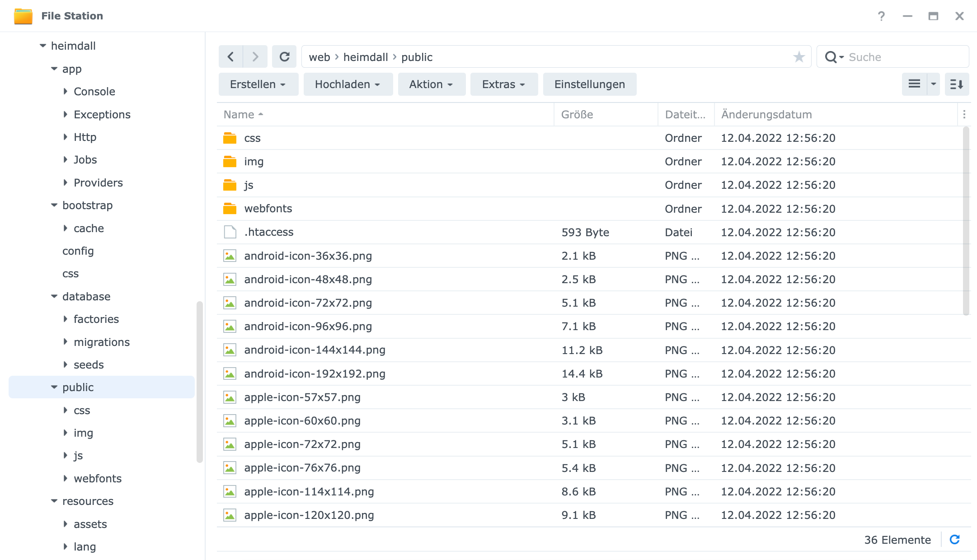
Task: Refresh the folder view beside the breadcrumb
Action: pyautogui.click(x=284, y=56)
